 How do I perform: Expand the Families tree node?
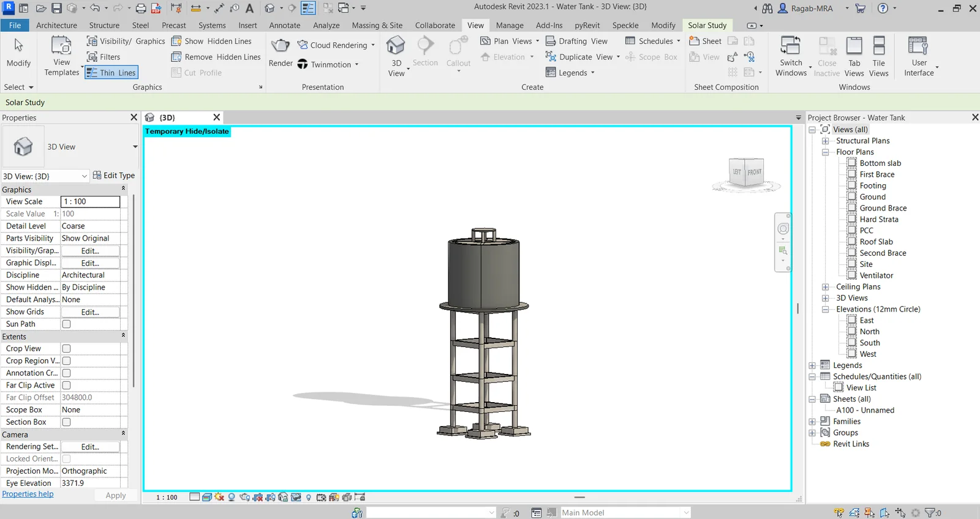tap(812, 422)
